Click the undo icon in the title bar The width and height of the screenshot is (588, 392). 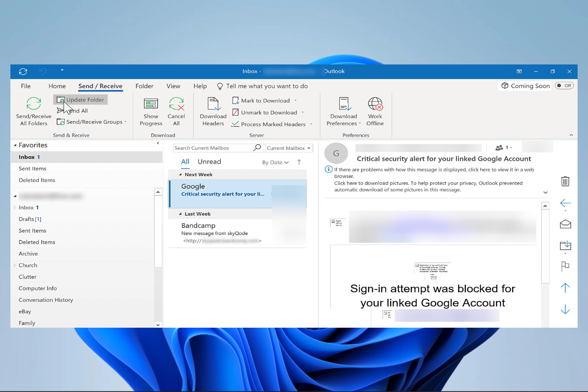tap(43, 71)
